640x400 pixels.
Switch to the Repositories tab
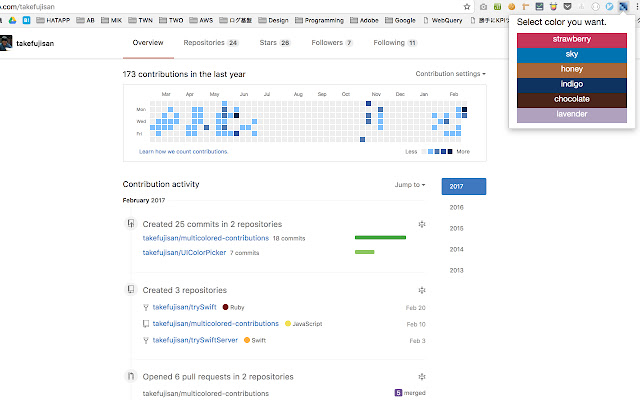click(x=211, y=42)
